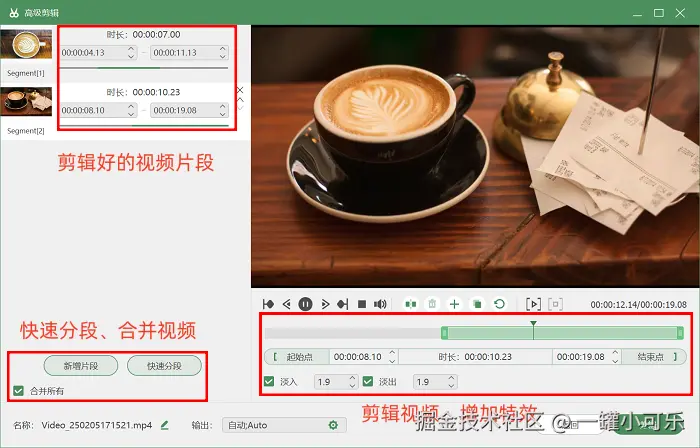
Task: Increase the 淡出 fade-out value
Action: (x=451, y=378)
